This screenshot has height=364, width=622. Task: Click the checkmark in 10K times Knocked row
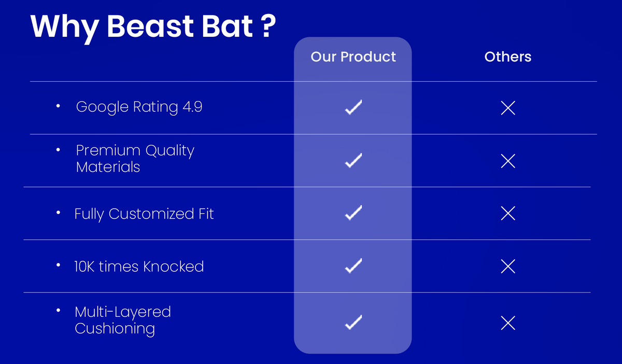[x=353, y=266]
